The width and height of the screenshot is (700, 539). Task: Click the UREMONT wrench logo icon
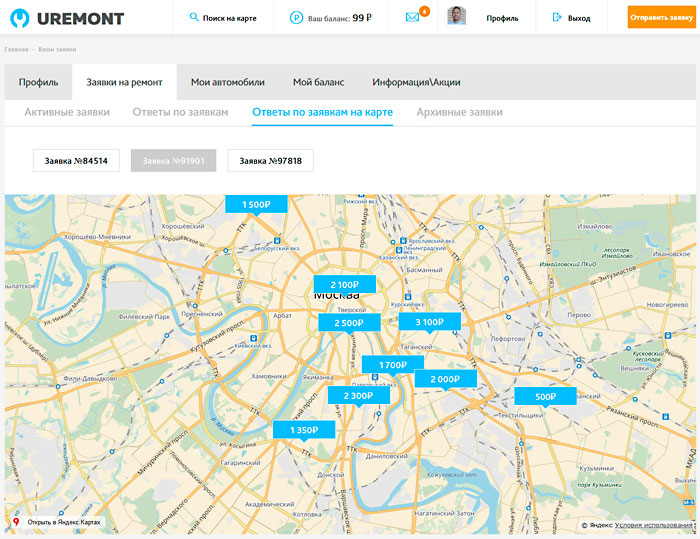click(19, 18)
